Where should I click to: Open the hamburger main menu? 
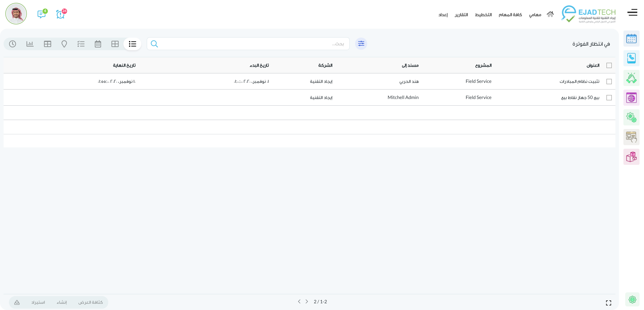click(x=632, y=12)
